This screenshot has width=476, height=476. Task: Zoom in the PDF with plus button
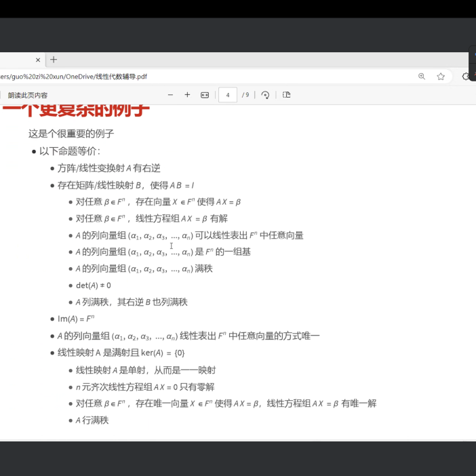[x=187, y=95]
